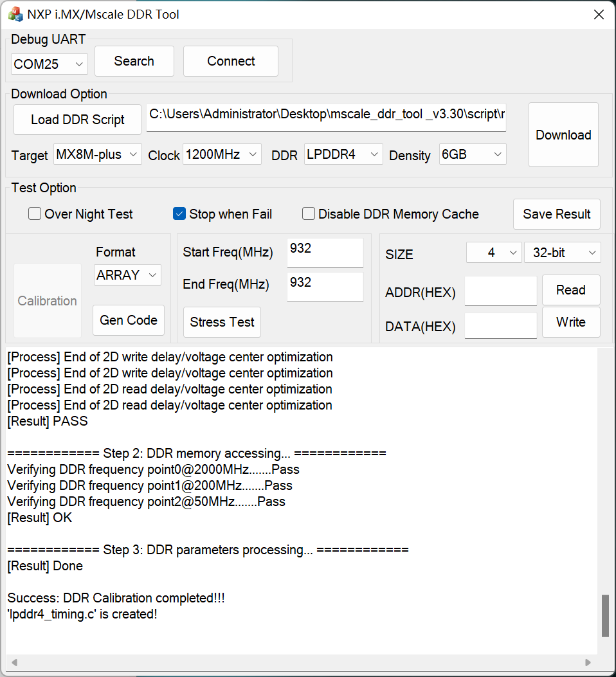Generate code with Gen Code
Viewport: 616px width, 677px height.
128,320
